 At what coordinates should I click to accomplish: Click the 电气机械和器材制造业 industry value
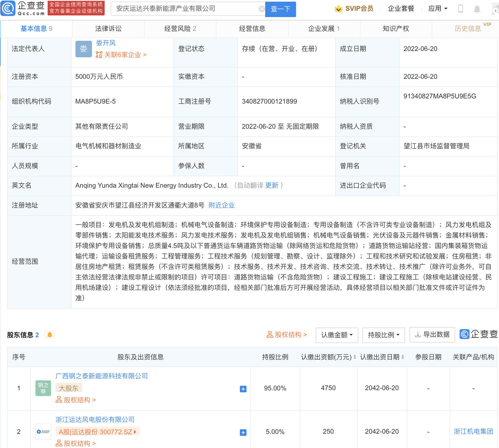[x=108, y=146]
